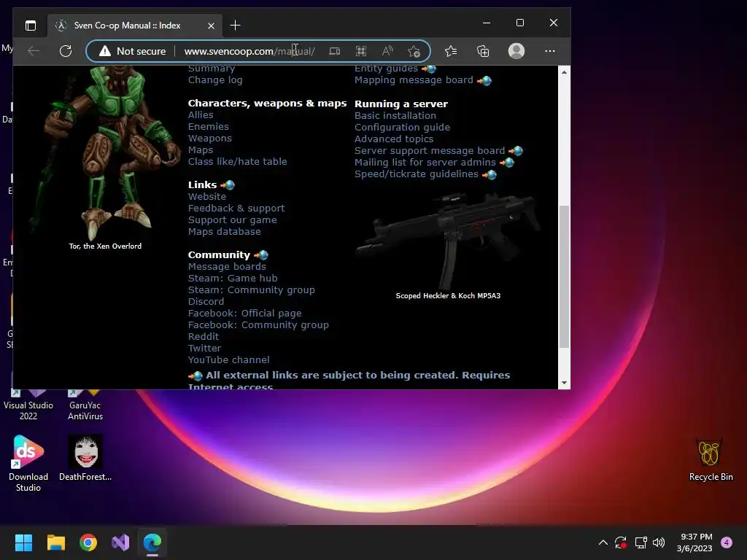
Task: Click the page scrollbar up arrow
Action: (x=564, y=72)
